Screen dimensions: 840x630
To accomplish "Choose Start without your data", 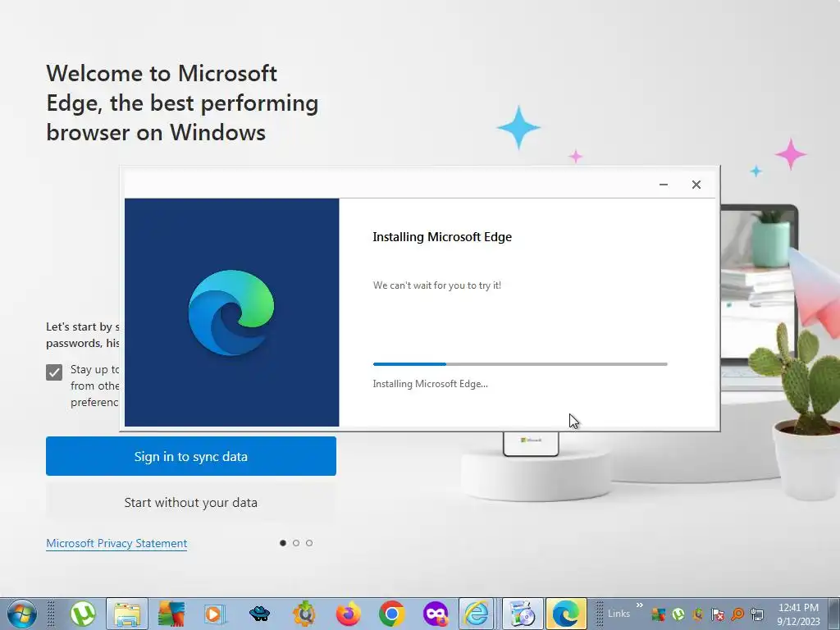I will tap(190, 503).
